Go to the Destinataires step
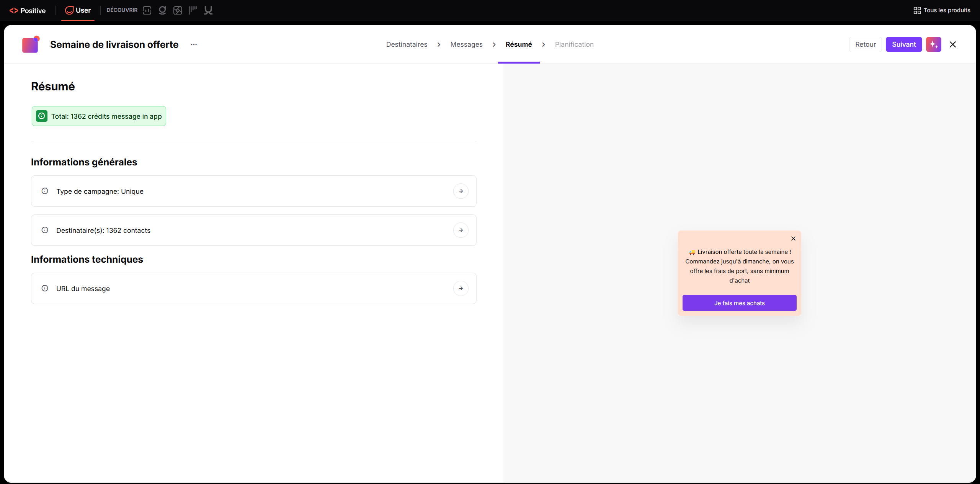This screenshot has width=980, height=484. (x=407, y=44)
